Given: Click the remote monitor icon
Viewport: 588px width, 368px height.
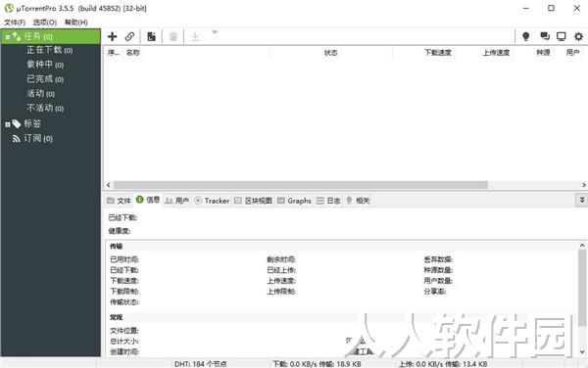Looking at the screenshot, I should pyautogui.click(x=561, y=36).
